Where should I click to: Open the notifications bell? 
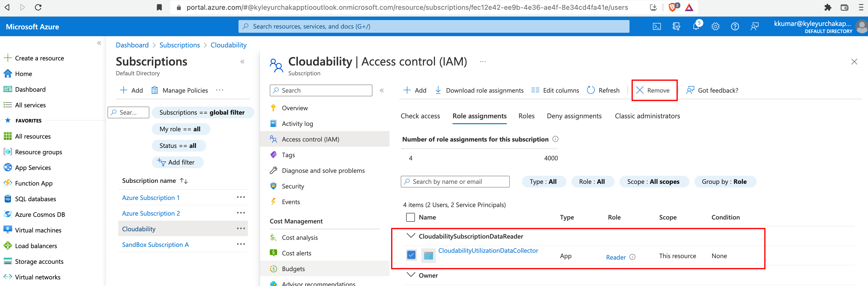[696, 27]
